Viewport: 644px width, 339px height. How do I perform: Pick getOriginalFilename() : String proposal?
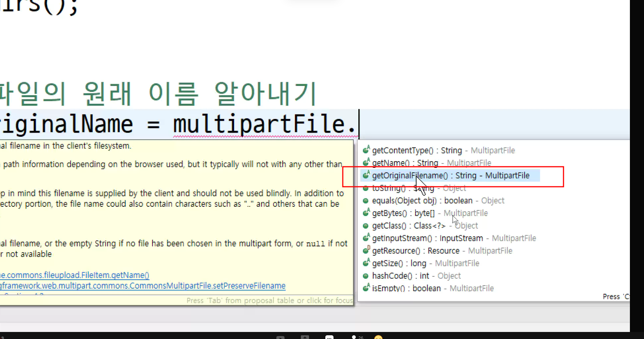point(450,176)
